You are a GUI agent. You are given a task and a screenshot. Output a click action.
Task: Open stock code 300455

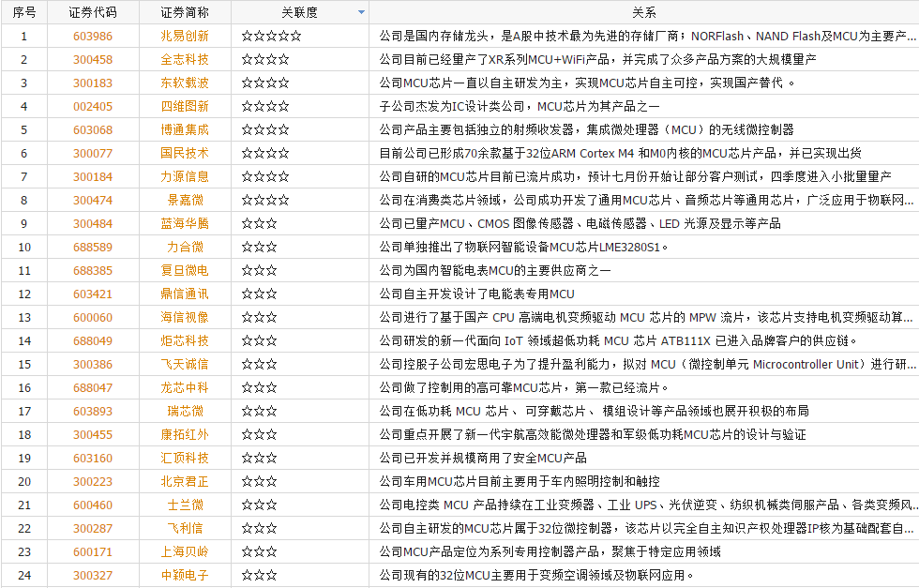(93, 434)
